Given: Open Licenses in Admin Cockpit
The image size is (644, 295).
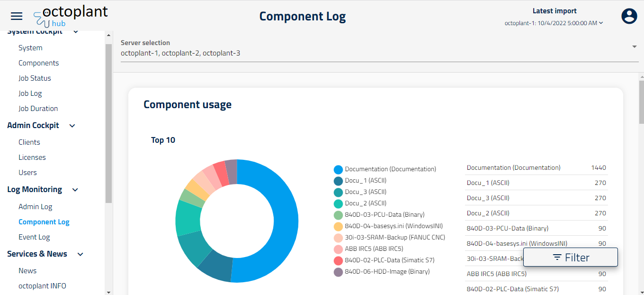Looking at the screenshot, I should coord(32,157).
